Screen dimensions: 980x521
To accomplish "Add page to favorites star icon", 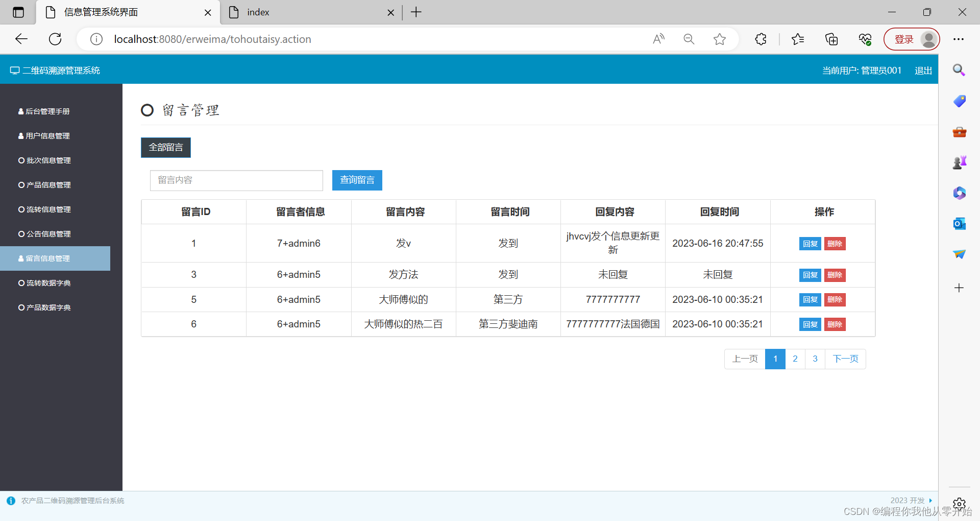I will [720, 39].
